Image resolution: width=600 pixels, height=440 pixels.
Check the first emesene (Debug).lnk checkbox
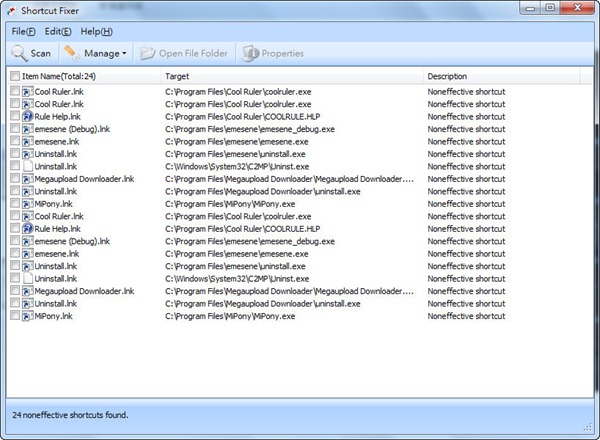tap(14, 129)
